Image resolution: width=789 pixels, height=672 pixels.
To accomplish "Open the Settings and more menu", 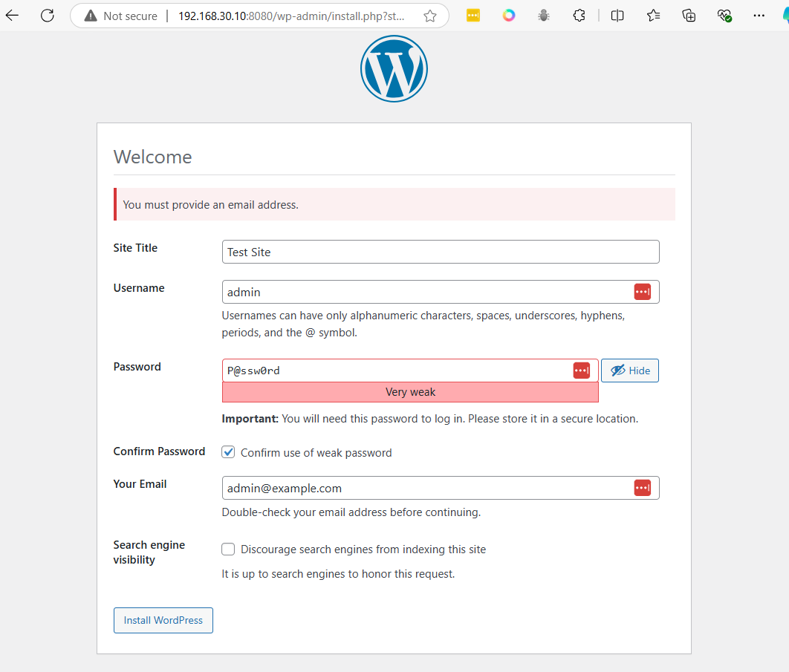I will 759,15.
